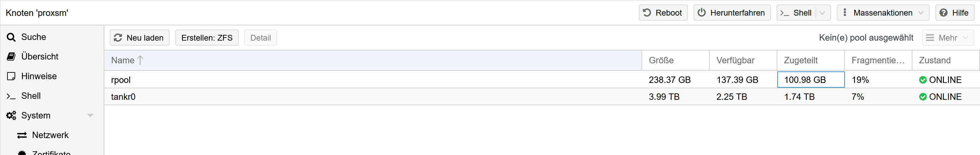Open Hinweise notes entry
Image resolution: width=980 pixels, height=155 pixels.
pos(39,76)
